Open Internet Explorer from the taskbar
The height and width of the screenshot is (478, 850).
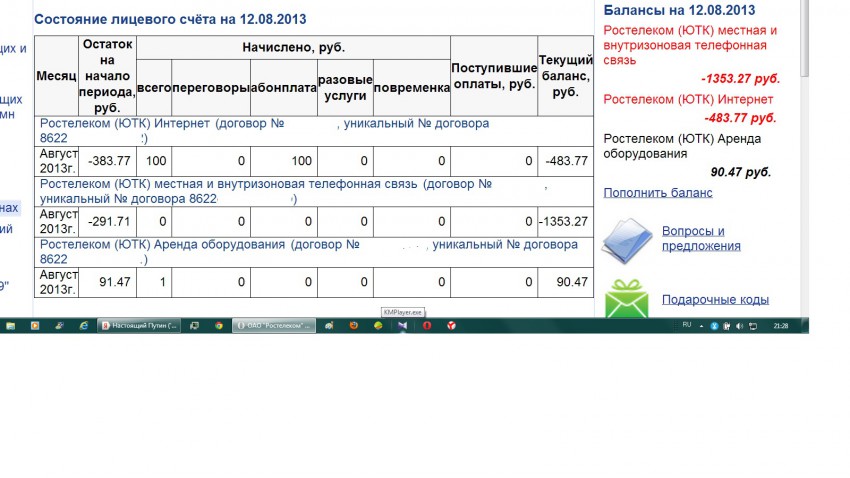84,326
